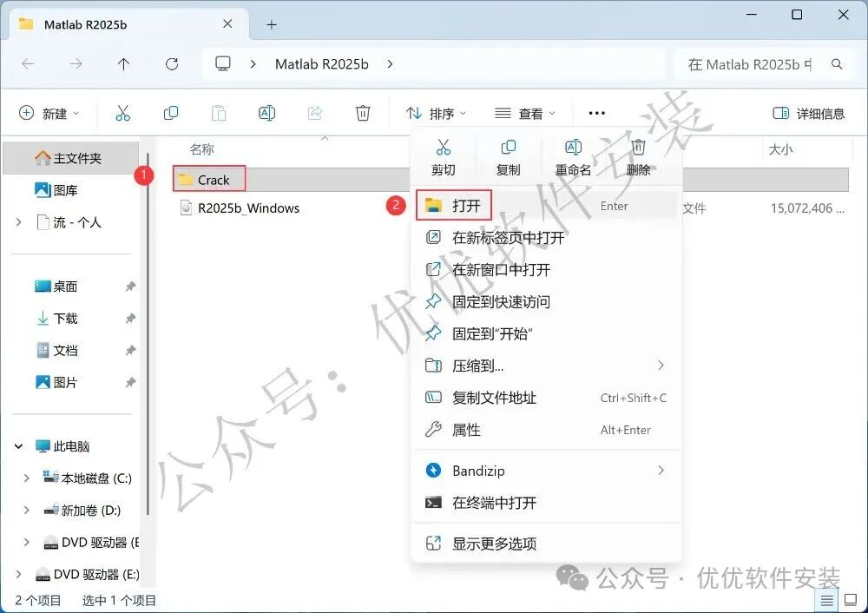The width and height of the screenshot is (868, 613).
Task: Unpin Downloads from quick access
Action: pyautogui.click(x=131, y=319)
